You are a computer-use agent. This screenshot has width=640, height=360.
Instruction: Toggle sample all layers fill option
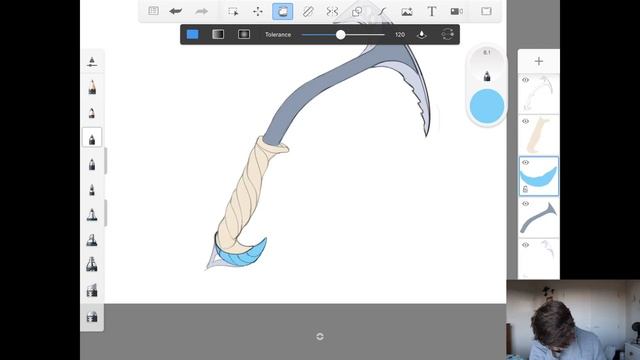tap(422, 35)
